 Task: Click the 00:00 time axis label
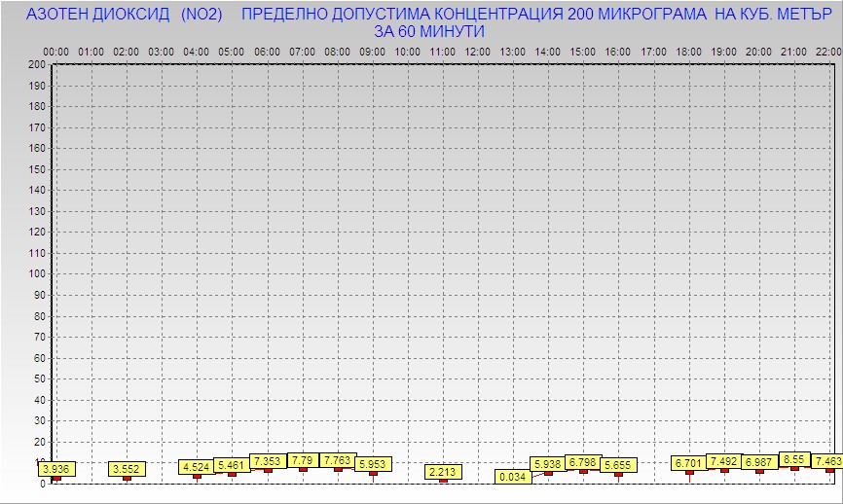[x=55, y=51]
